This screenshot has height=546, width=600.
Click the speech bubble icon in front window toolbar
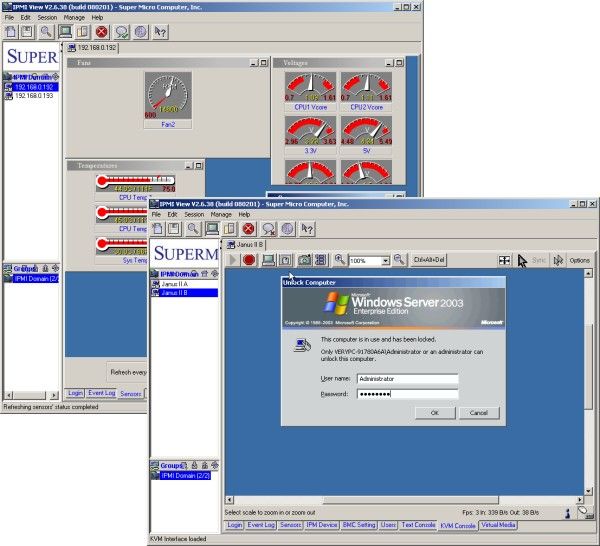269,229
